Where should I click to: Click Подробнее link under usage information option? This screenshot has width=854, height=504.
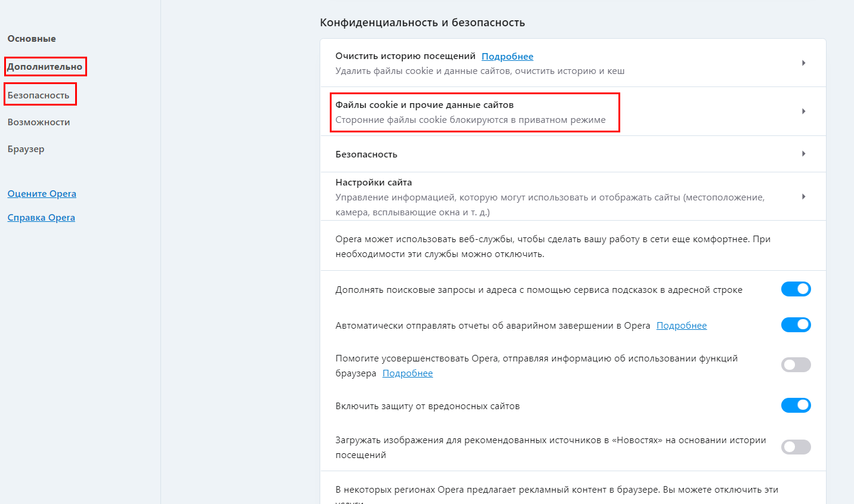tap(407, 373)
